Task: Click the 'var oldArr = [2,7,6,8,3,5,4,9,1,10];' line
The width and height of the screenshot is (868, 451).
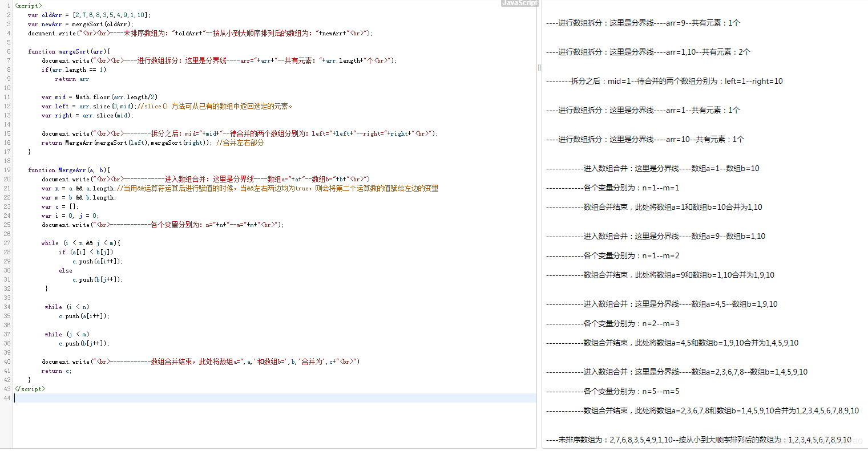Action: 89,15
